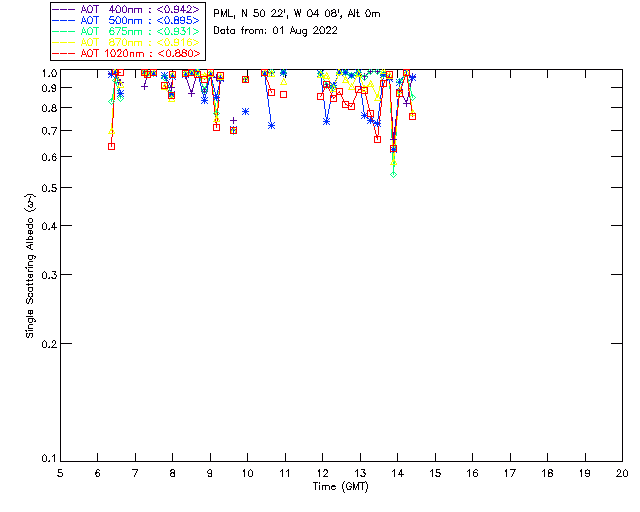Select the 'Data from: 01 Aug 2022' text
The image size is (640, 512).
point(276,31)
